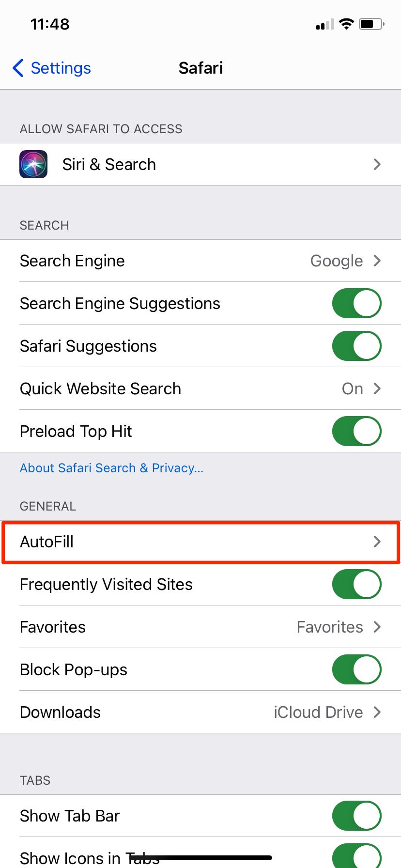Open About Safari Search & Privacy link
The image size is (401, 868).
pos(111,468)
